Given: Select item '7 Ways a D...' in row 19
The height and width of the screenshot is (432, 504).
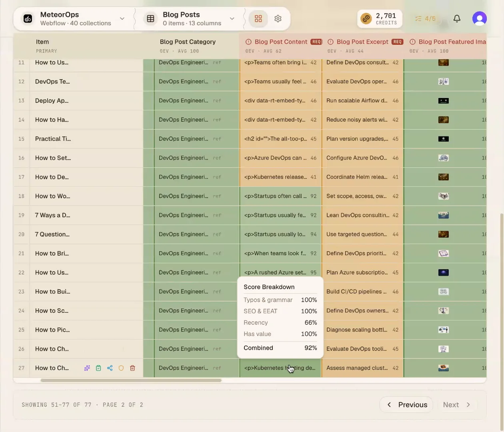Looking at the screenshot, I should point(52,215).
